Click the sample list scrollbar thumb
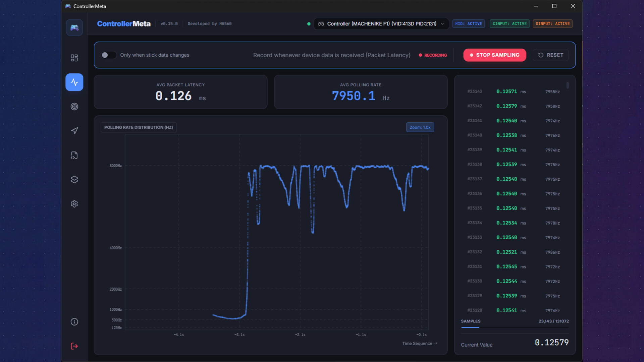This screenshot has width=644, height=362. click(568, 85)
